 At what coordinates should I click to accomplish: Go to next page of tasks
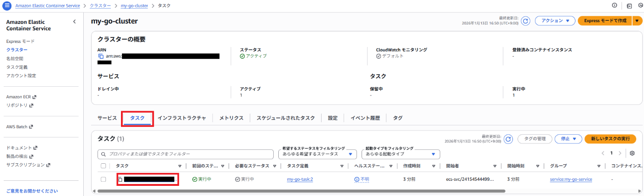620,153
